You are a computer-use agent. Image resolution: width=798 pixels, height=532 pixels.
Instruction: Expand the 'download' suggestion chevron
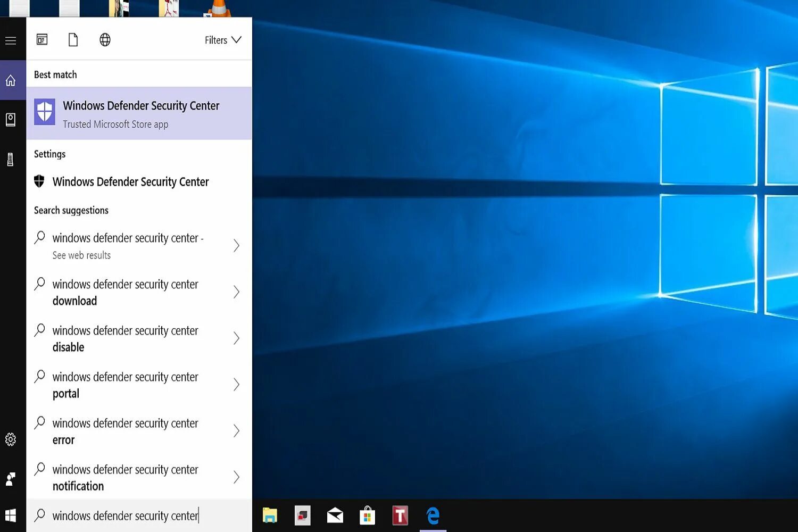point(236,292)
